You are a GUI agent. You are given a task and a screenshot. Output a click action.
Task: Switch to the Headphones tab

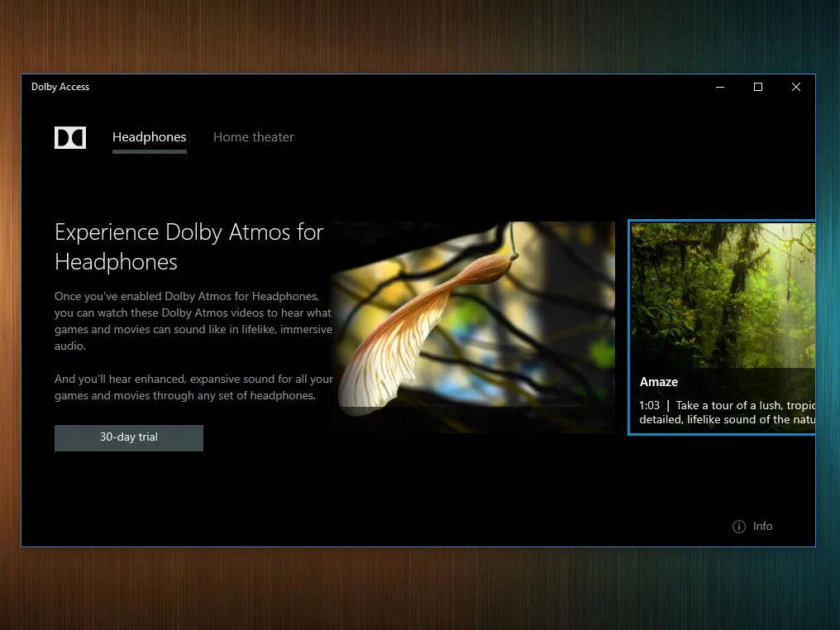coord(150,137)
